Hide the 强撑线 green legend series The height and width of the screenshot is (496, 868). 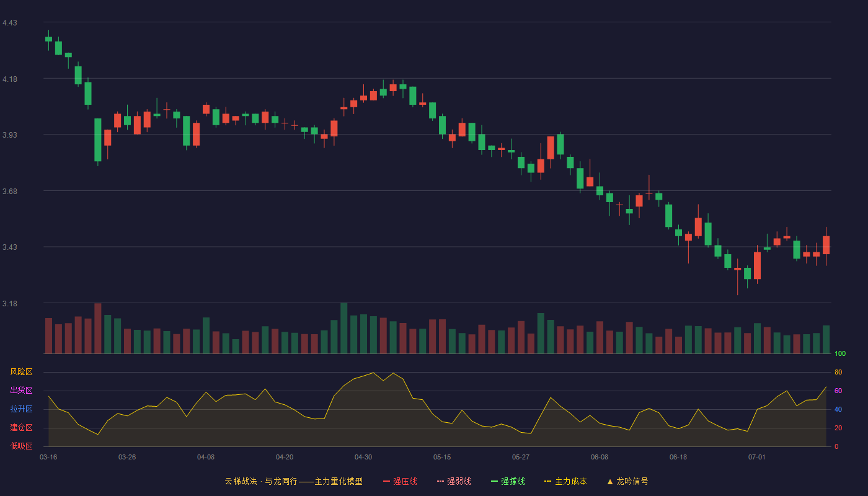[508, 481]
